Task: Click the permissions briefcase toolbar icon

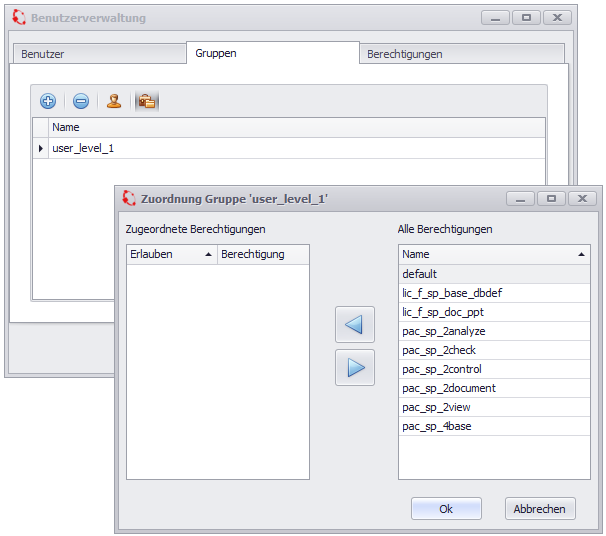Action: (147, 101)
